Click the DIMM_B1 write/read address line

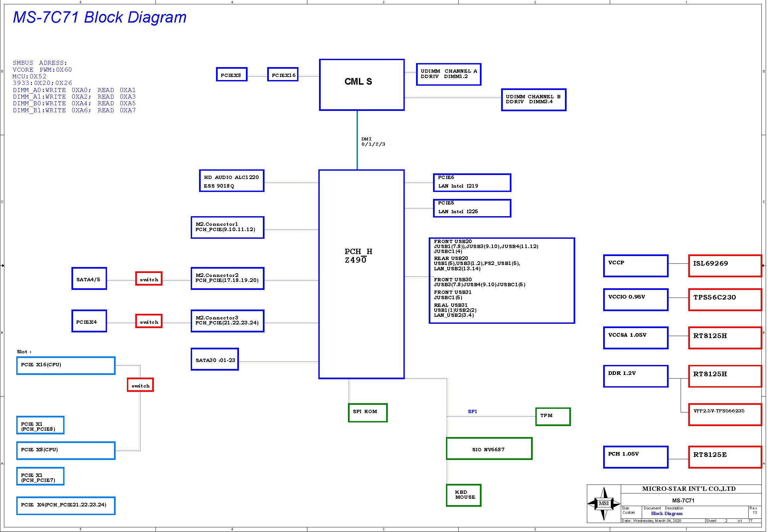pos(74,111)
